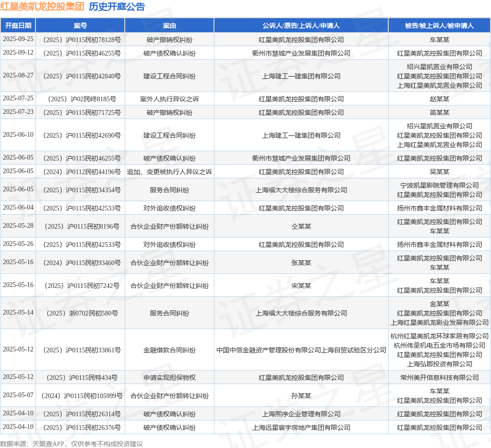Select date cell 2025-05-14
Screen dimensions: 491x448
tap(18, 313)
